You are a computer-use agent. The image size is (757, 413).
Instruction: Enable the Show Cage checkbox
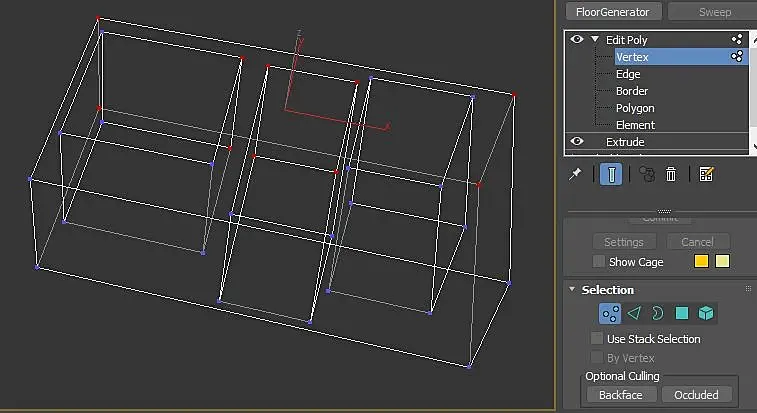(x=599, y=261)
